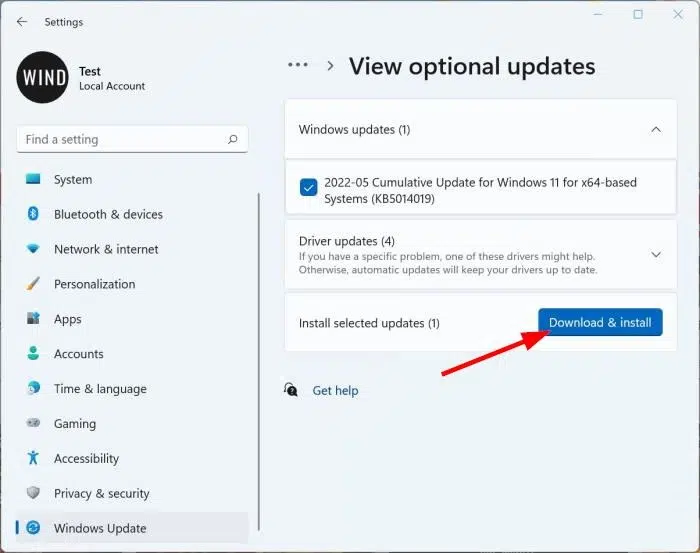Image resolution: width=700 pixels, height=553 pixels.
Task: Select the Bluetooth icon in sidebar
Action: click(33, 214)
